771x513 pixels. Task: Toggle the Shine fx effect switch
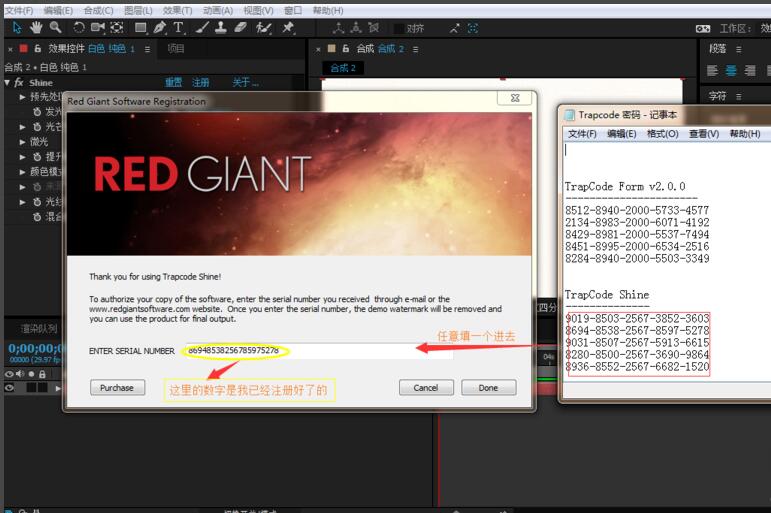(x=19, y=83)
